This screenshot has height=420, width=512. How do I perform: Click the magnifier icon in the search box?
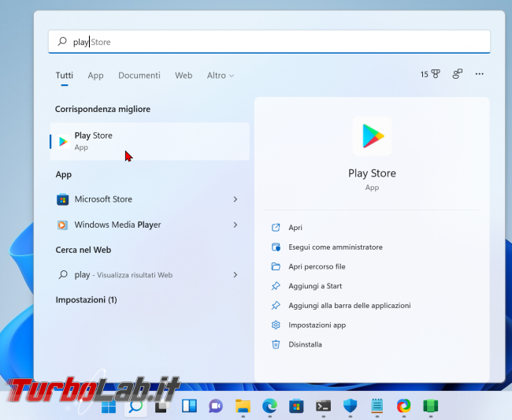62,42
